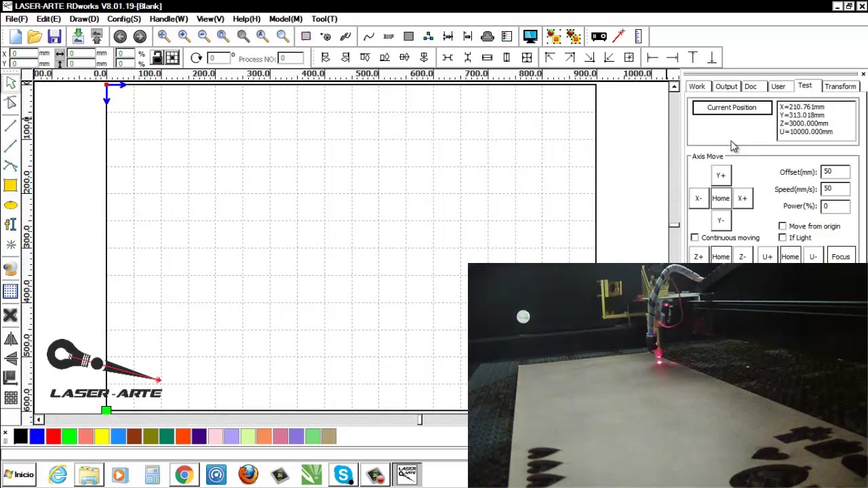This screenshot has height=488, width=868.
Task: Click the Y- axis move button
Action: click(x=721, y=220)
